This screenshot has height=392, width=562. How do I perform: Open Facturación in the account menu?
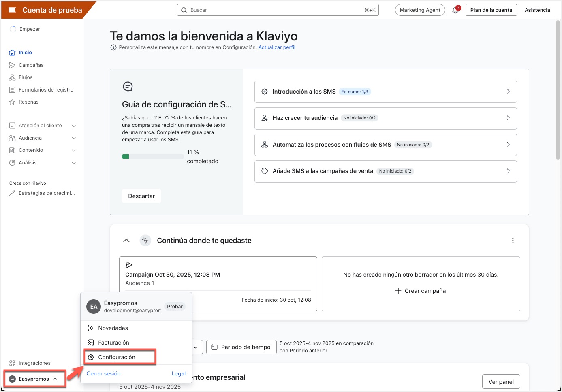(113, 342)
